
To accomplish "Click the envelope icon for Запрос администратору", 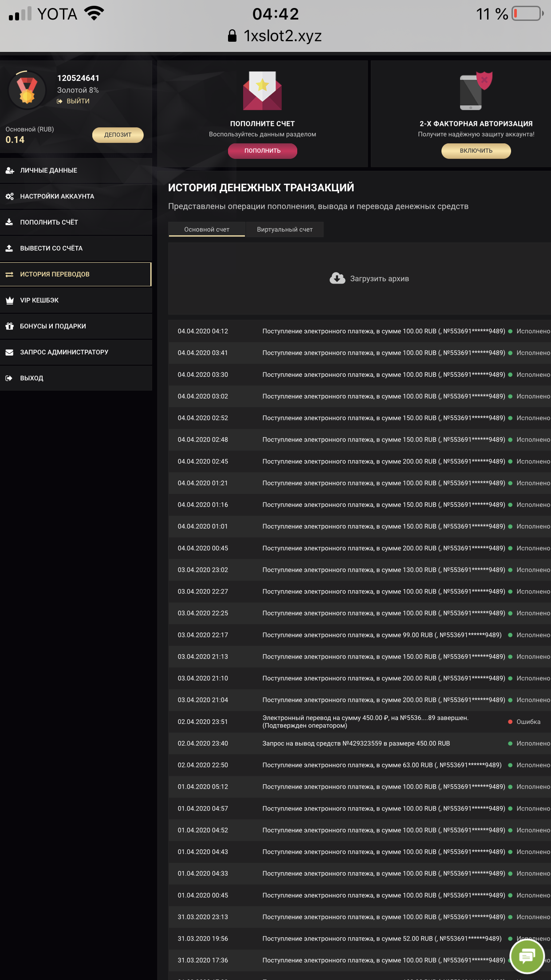I will pos(9,352).
